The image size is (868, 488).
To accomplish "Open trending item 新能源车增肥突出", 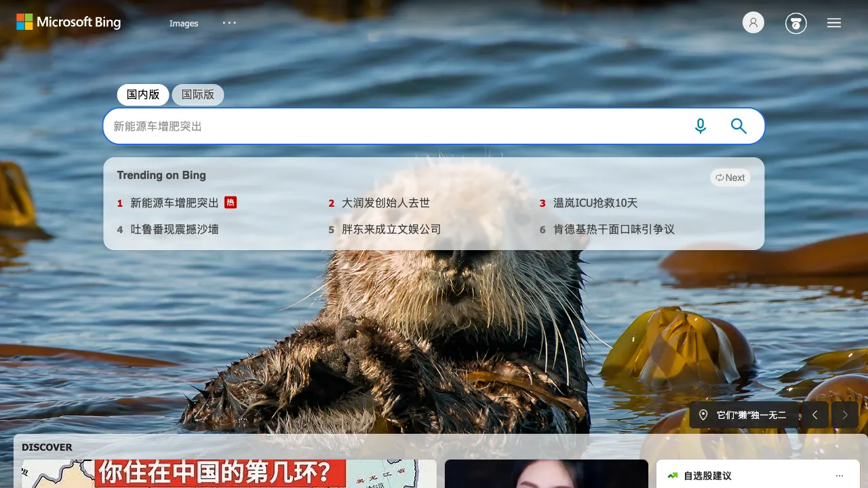I will tap(175, 203).
